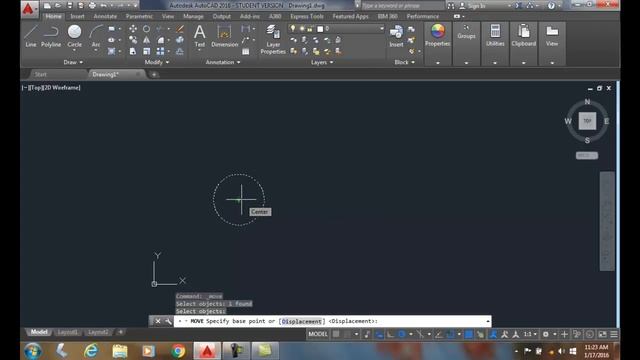The image size is (640, 360).
Task: Open the Clipboard panel
Action: 524,35
